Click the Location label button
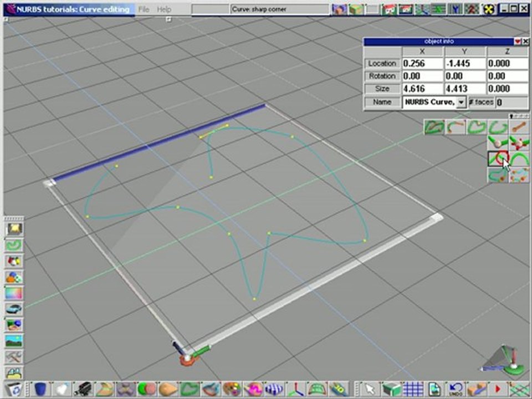Screen dimensions: 532x399 [x=382, y=63]
